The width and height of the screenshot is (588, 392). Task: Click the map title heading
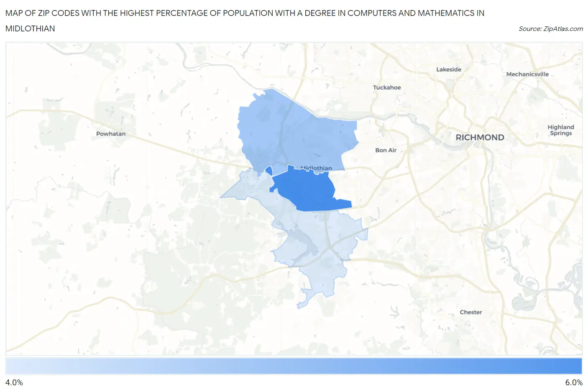245,20
